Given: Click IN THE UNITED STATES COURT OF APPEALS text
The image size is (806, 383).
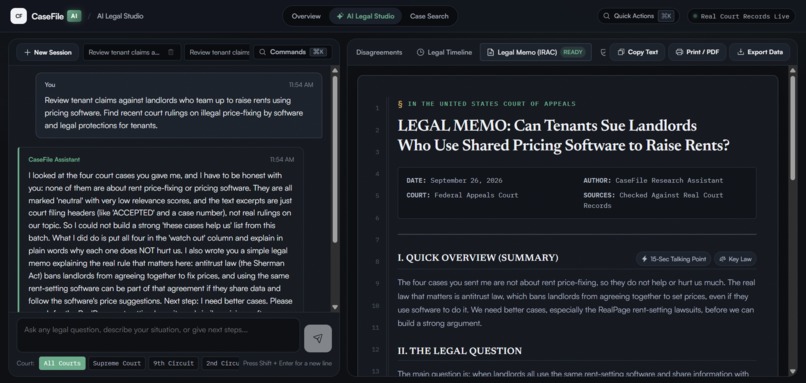Looking at the screenshot, I should point(491,104).
